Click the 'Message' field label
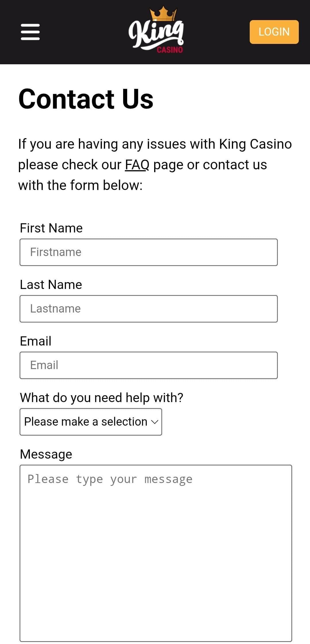Viewport: 310px width, 644px height. (x=46, y=454)
